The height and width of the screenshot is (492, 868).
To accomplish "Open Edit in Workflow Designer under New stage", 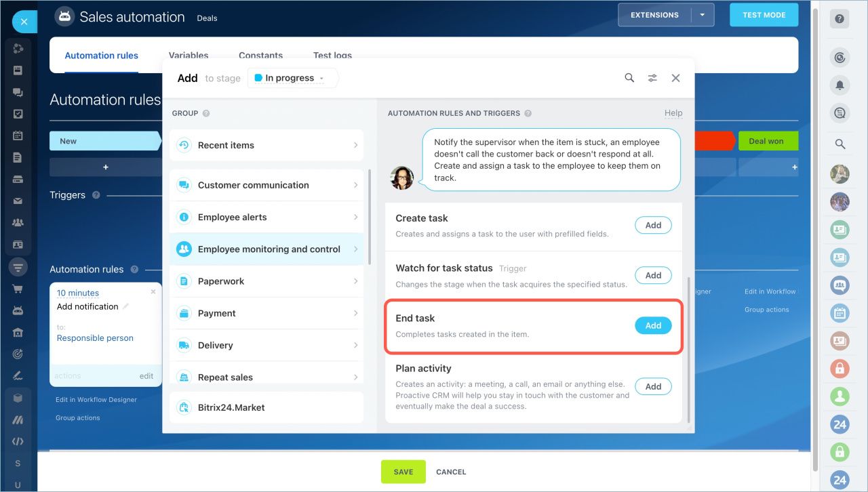I will click(96, 400).
